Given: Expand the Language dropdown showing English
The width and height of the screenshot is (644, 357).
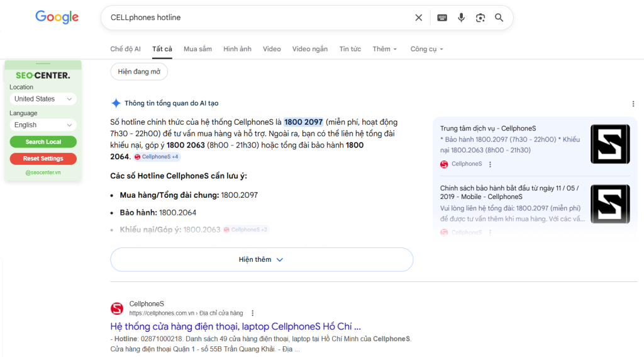Looking at the screenshot, I should (43, 125).
